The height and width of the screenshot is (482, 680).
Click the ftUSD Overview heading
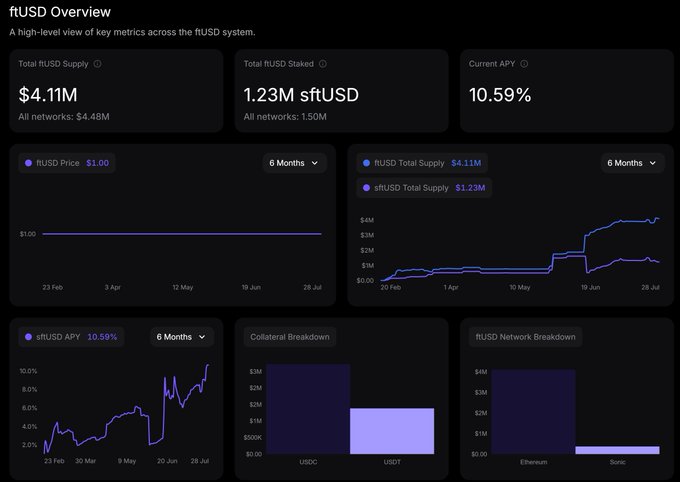(60, 12)
